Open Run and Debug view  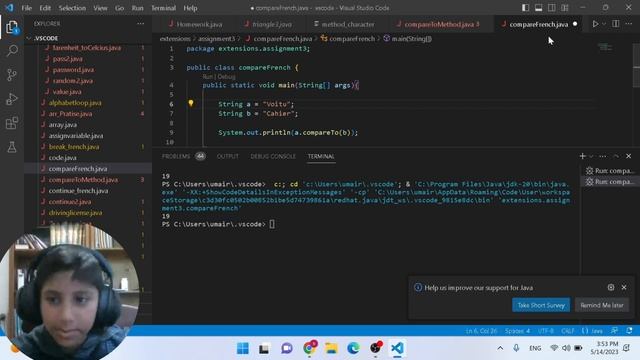pos(12,99)
